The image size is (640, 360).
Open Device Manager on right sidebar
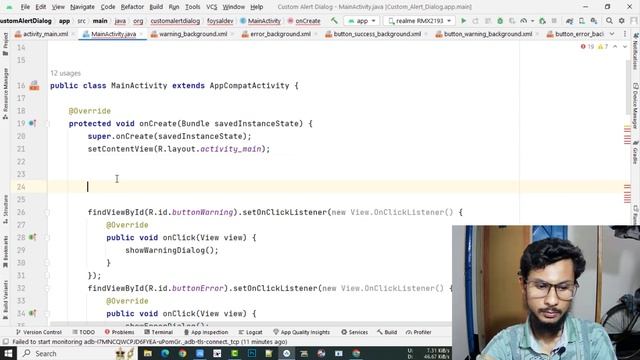(636, 106)
